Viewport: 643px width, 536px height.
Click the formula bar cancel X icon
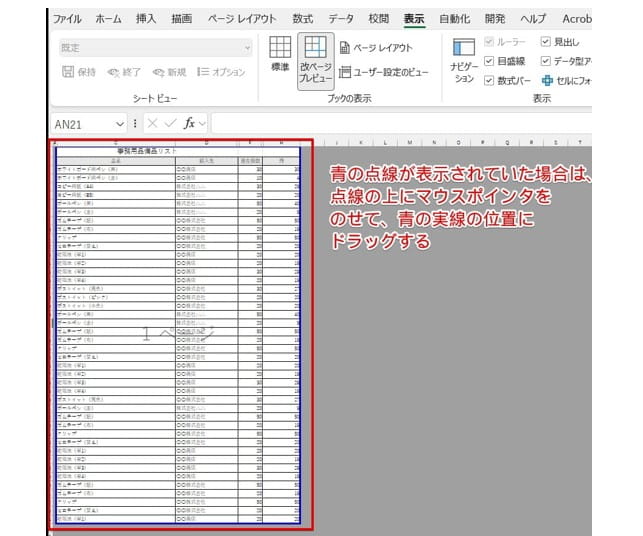[152, 123]
